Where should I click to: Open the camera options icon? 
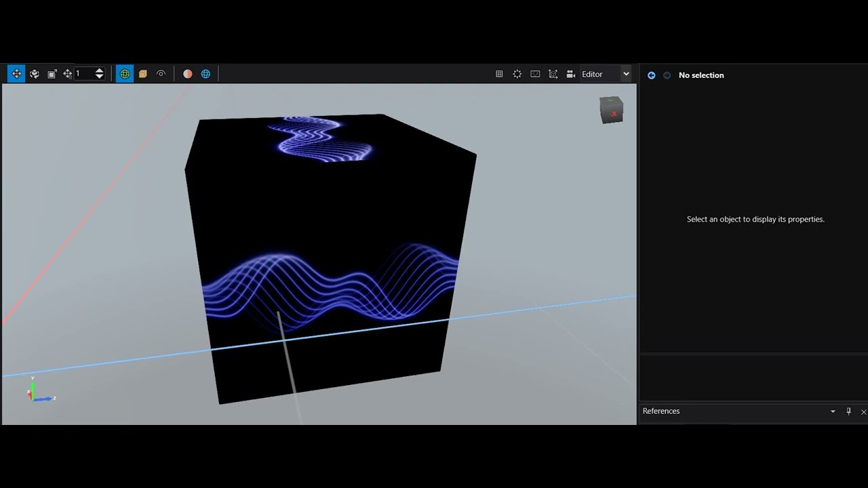571,74
